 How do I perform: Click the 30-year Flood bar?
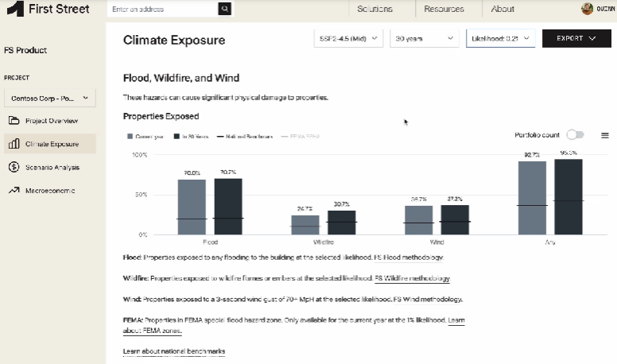pyautogui.click(x=228, y=207)
